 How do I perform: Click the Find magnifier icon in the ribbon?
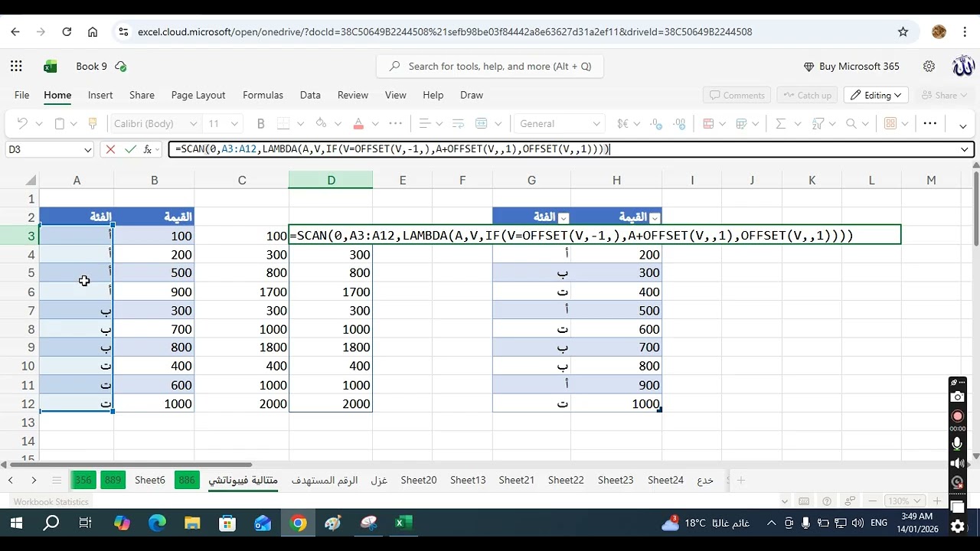851,123
